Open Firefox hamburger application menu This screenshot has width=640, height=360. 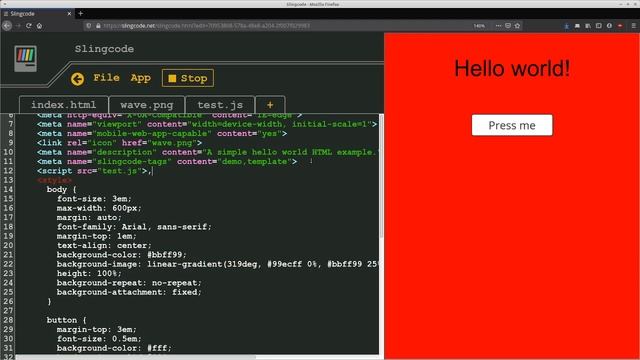click(633, 25)
